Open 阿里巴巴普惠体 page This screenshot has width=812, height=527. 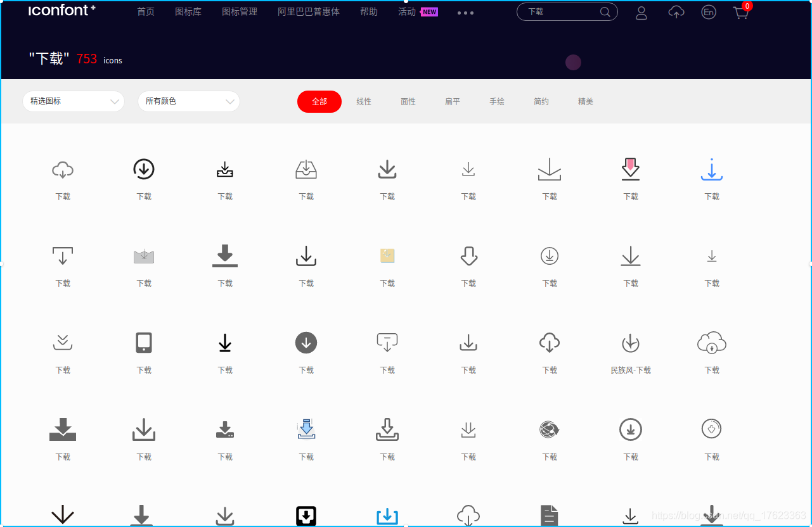tap(309, 11)
